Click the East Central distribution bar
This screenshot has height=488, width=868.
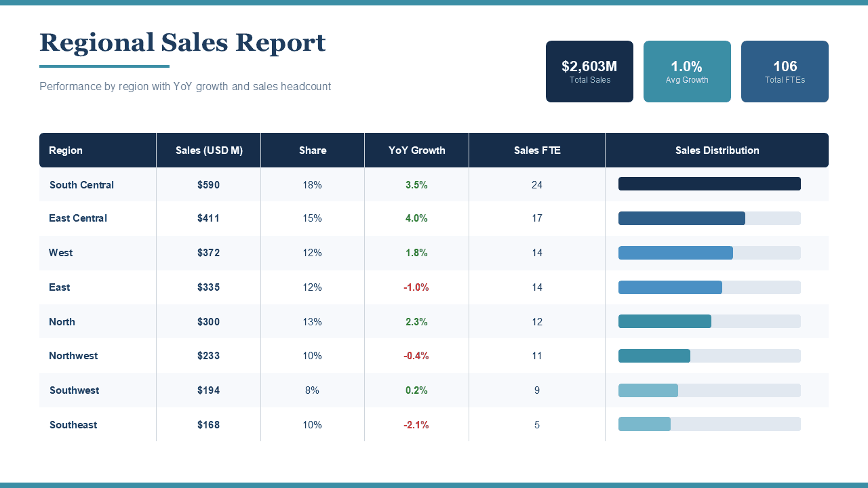(682, 218)
